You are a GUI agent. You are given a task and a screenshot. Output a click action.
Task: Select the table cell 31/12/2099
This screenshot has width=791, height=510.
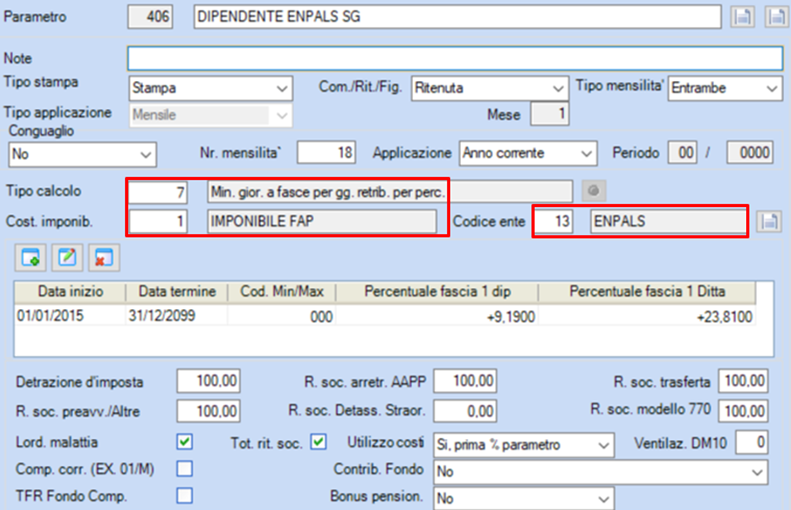point(177,316)
